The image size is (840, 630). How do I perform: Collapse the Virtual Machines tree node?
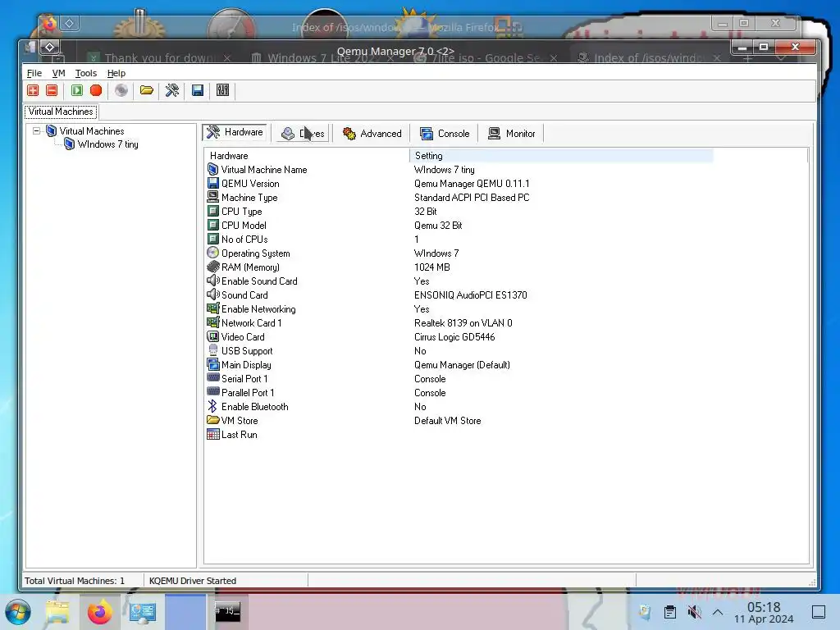point(36,130)
